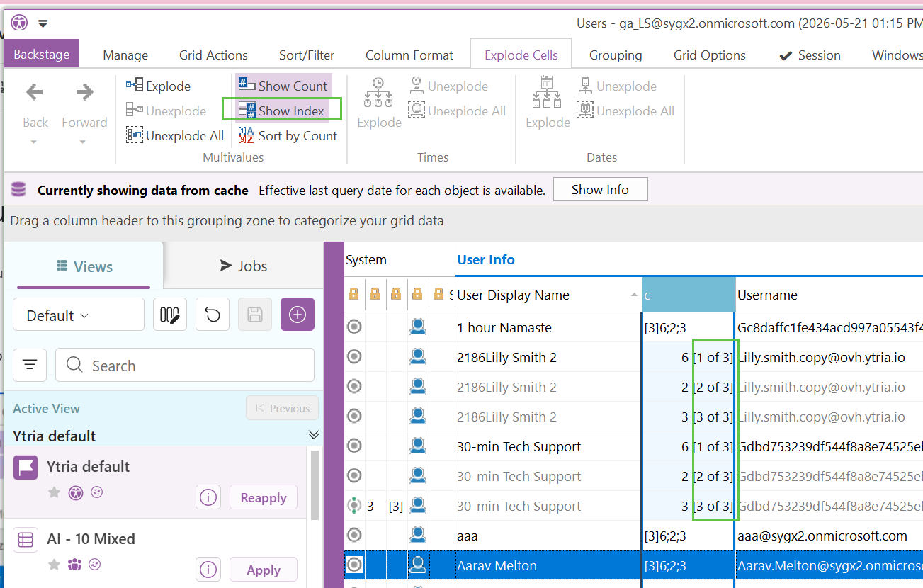This screenshot has height=588, width=923.
Task: Click the first lock icon in System columns
Action: point(354,294)
